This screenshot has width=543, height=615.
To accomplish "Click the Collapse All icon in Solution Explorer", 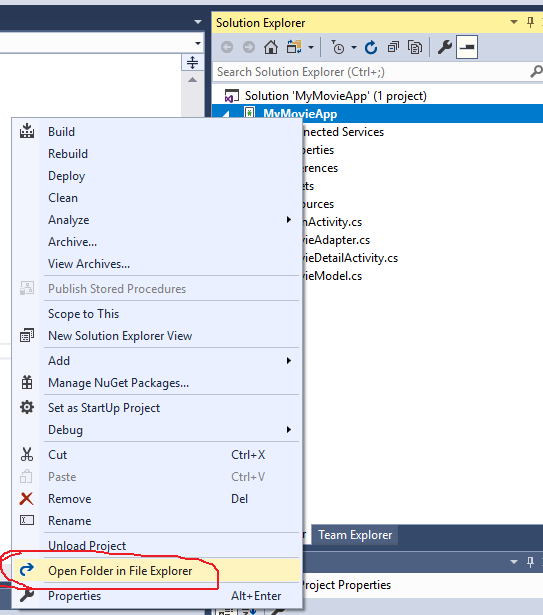I will pos(393,47).
